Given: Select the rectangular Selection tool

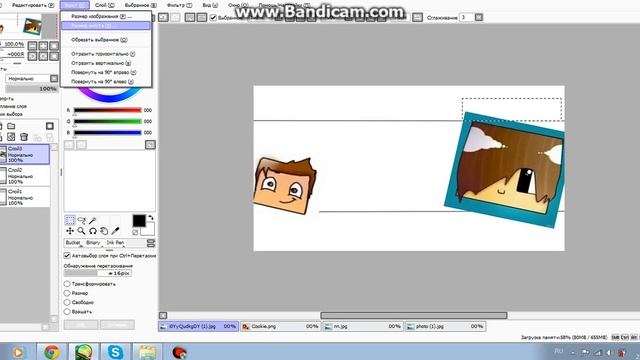Looking at the screenshot, I should pyautogui.click(x=70, y=220).
